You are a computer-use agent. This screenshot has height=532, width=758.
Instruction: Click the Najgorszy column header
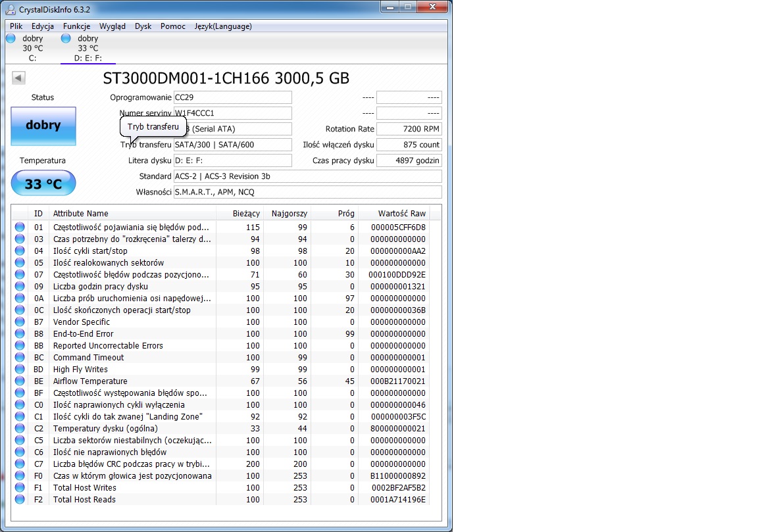click(287, 214)
